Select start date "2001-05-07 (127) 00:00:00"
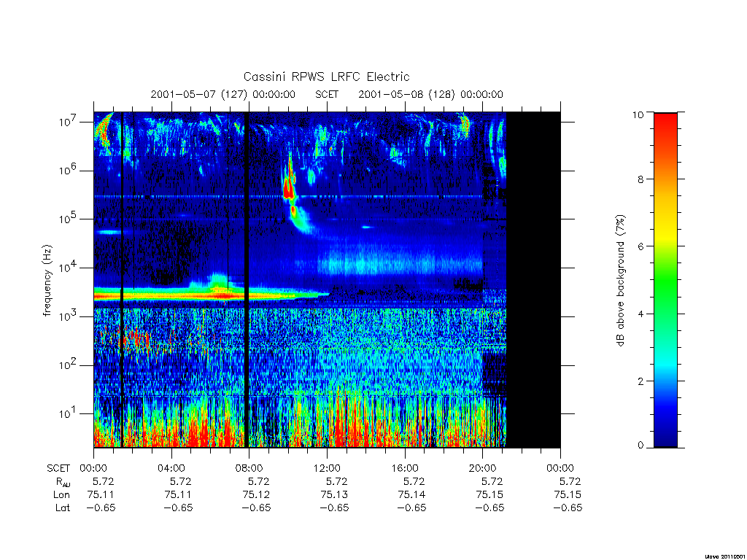 coord(223,94)
